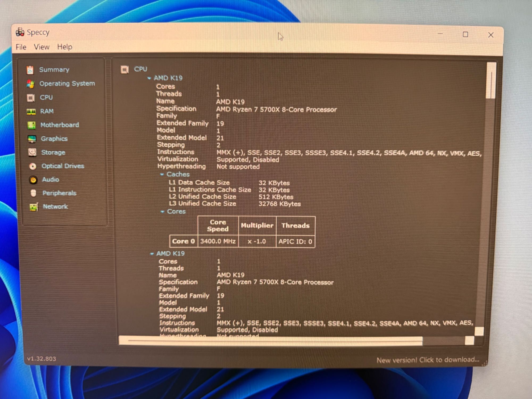The height and width of the screenshot is (399, 532).
Task: Select first 'AMD Ryzen 7 5700X 8-Core Processor' value
Action: pyautogui.click(x=276, y=110)
